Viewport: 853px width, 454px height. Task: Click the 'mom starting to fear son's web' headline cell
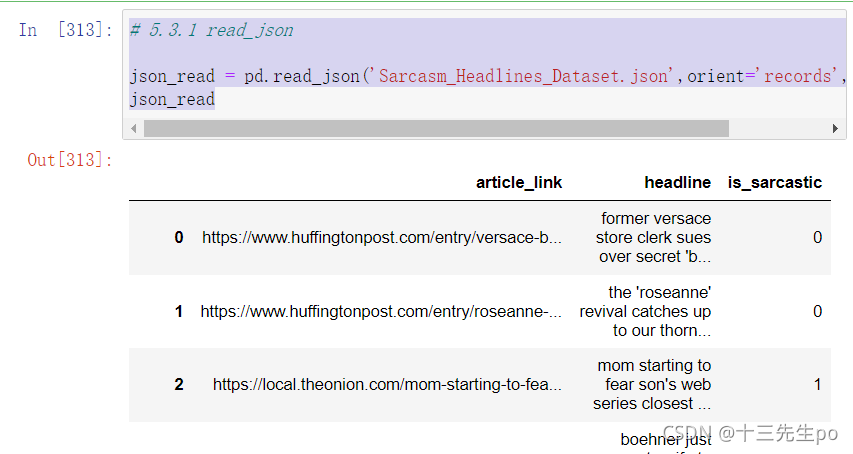[652, 384]
